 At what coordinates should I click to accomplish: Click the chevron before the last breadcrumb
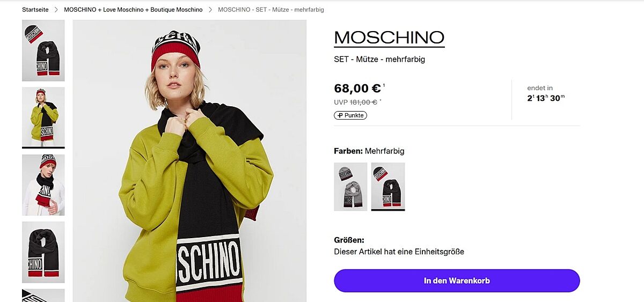click(210, 10)
